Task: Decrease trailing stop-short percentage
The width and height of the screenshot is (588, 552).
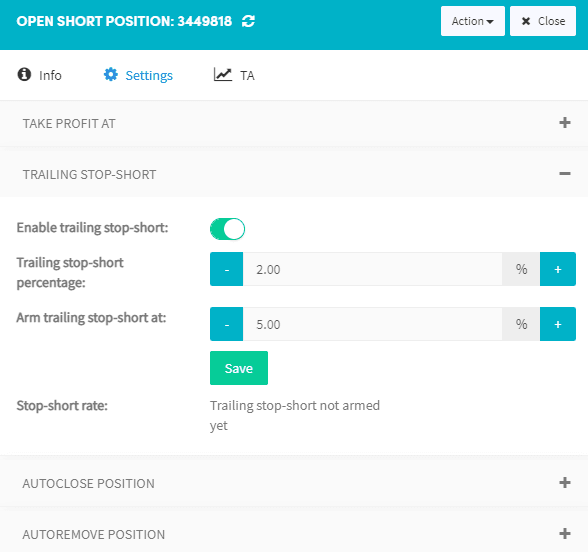Action: tap(226, 269)
